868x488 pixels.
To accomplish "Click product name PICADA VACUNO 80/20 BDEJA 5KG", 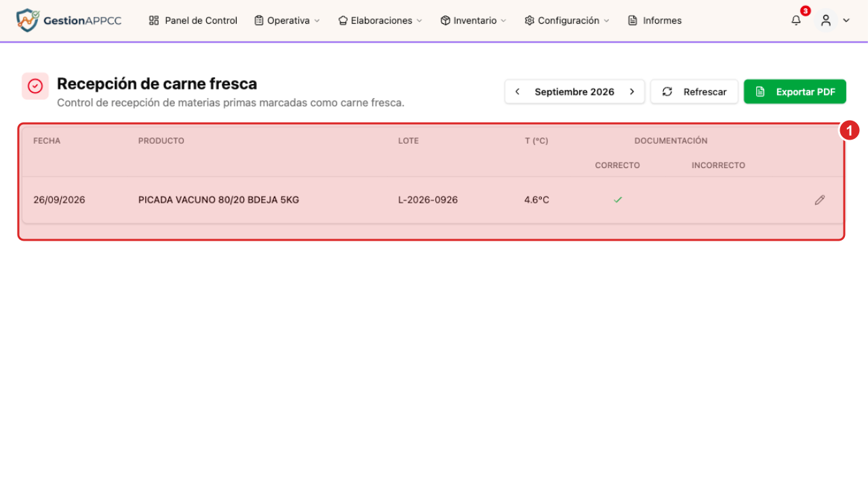I will (218, 200).
